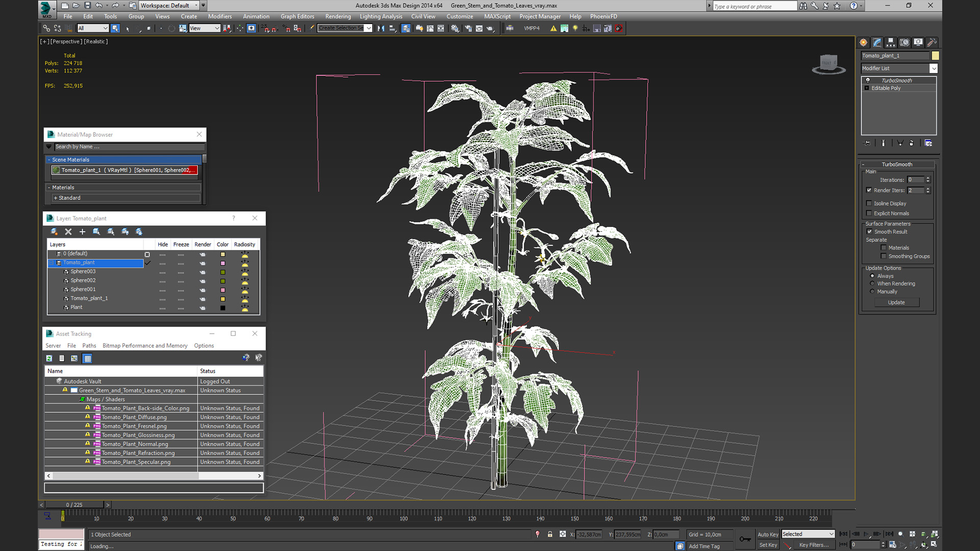The height and width of the screenshot is (551, 980).
Task: Open the Selected key mode dropdown
Action: (x=808, y=534)
